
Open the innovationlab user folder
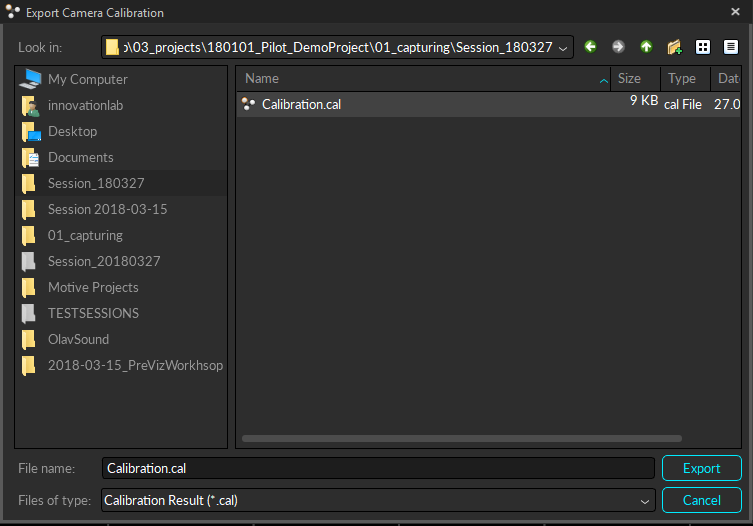85,105
